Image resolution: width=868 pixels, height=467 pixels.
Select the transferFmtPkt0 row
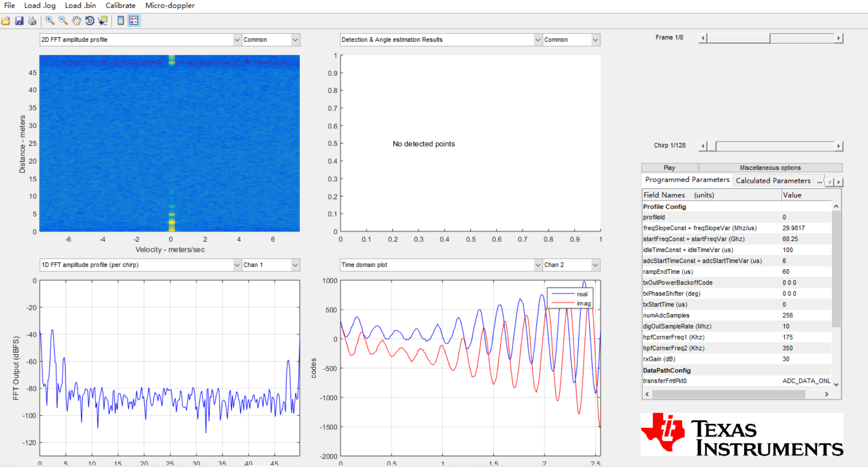coord(737,381)
